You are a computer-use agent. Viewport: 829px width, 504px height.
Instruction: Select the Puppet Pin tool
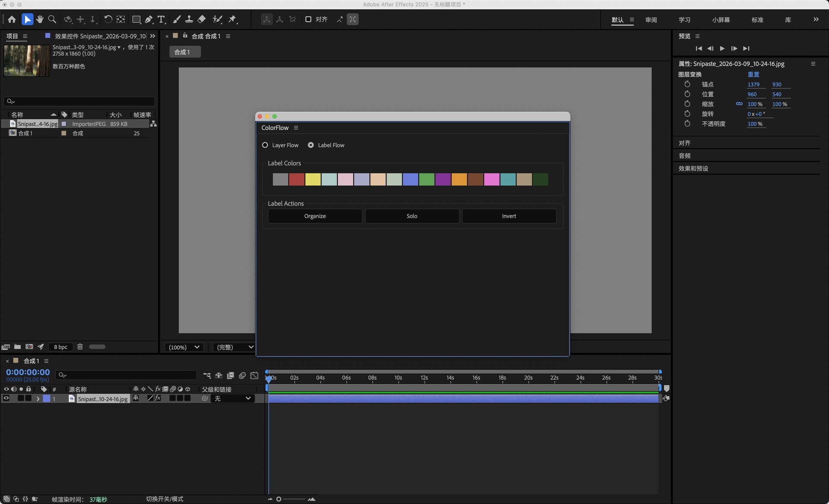[233, 19]
